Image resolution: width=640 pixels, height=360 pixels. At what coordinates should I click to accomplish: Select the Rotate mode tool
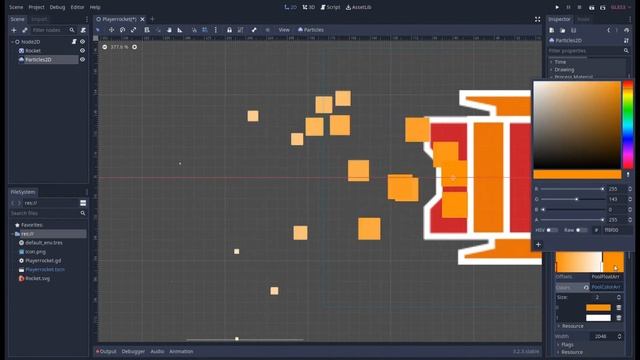[x=122, y=30]
